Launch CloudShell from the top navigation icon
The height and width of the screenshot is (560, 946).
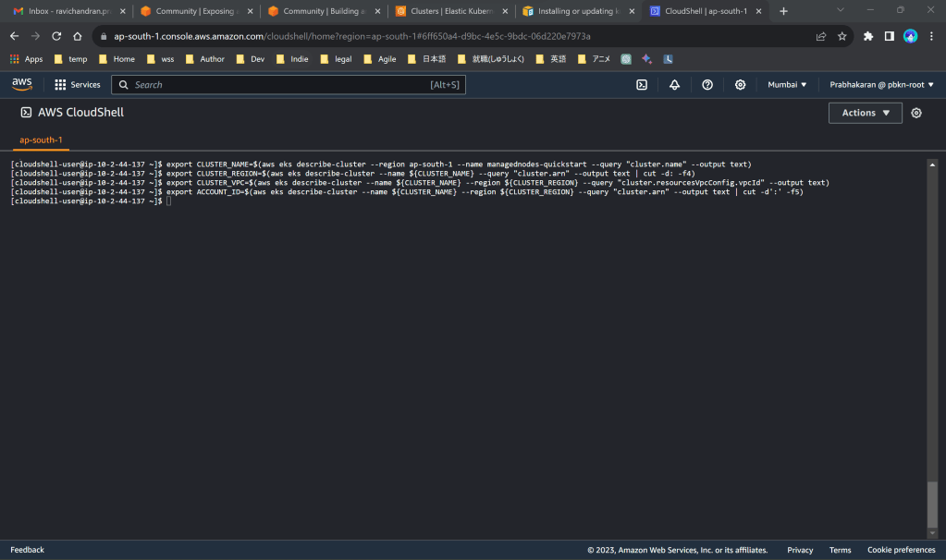pos(642,85)
